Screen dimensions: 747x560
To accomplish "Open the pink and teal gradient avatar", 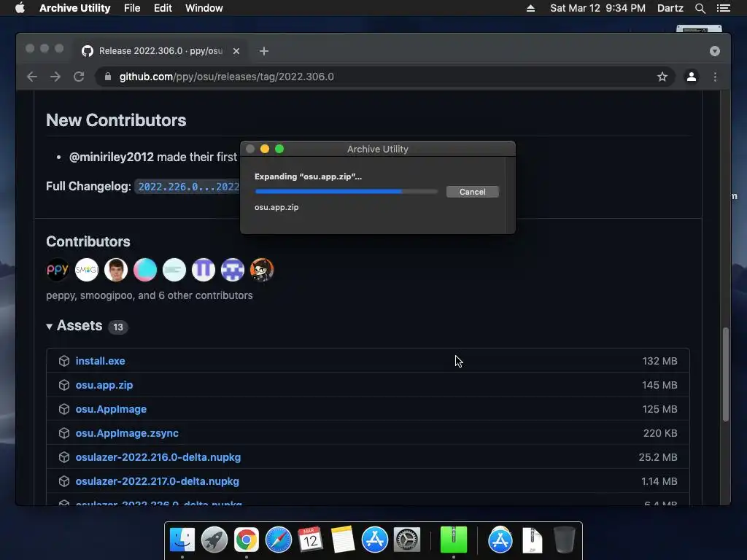I will click(x=145, y=270).
